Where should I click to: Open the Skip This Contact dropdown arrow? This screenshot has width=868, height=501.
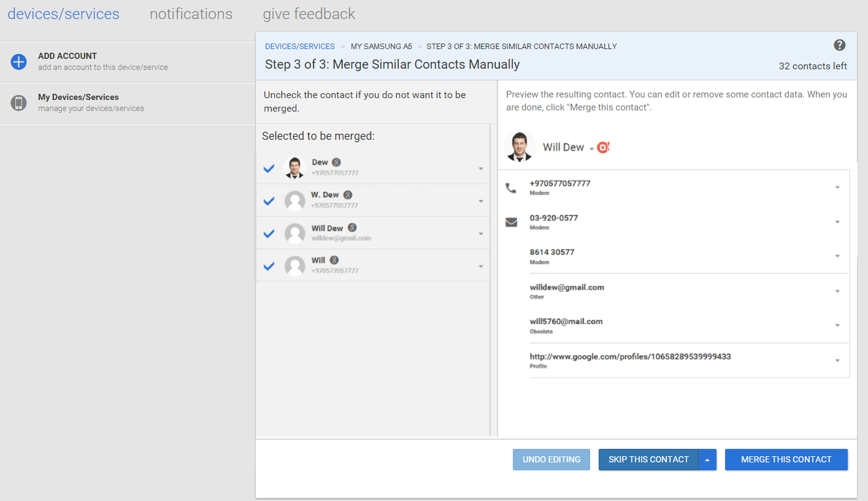point(707,459)
